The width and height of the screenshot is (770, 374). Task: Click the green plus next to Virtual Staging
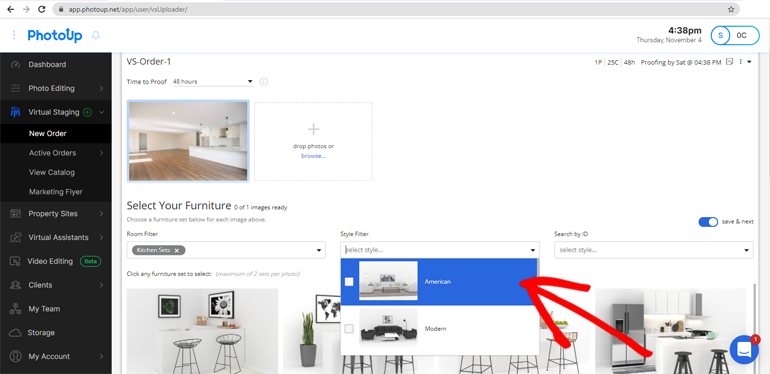pyautogui.click(x=87, y=112)
